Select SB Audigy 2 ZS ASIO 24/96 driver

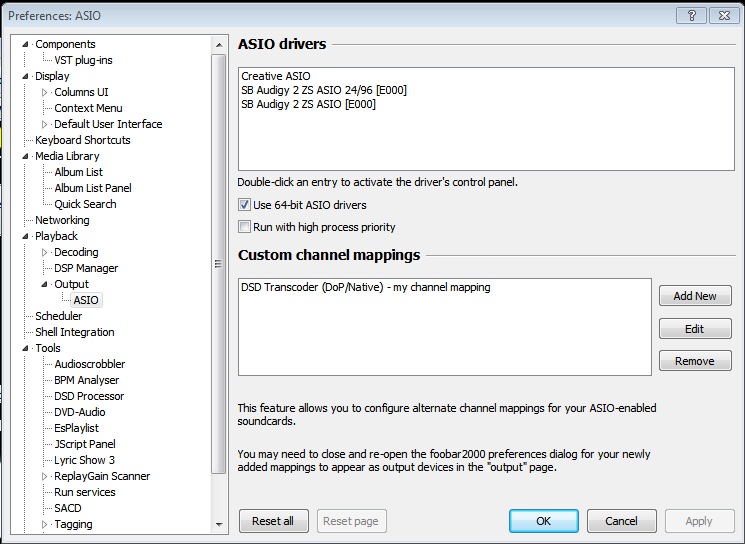[323, 90]
